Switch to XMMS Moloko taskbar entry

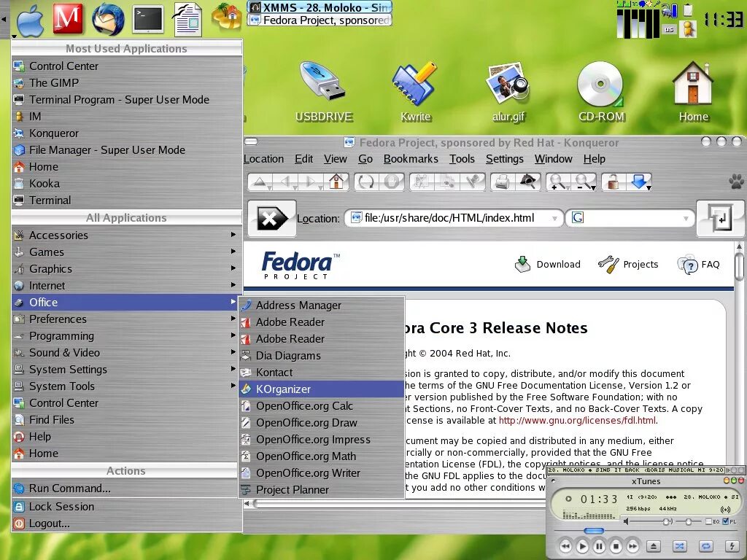[x=320, y=7]
